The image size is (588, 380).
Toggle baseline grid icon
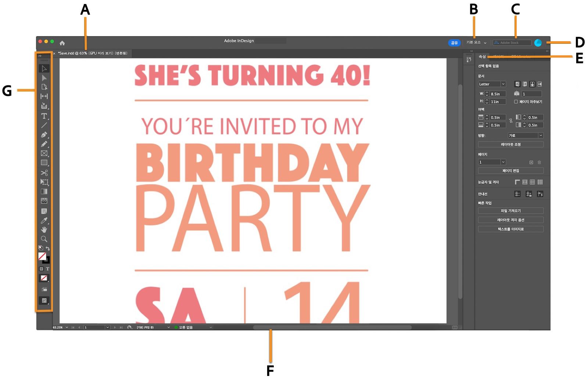(525, 182)
